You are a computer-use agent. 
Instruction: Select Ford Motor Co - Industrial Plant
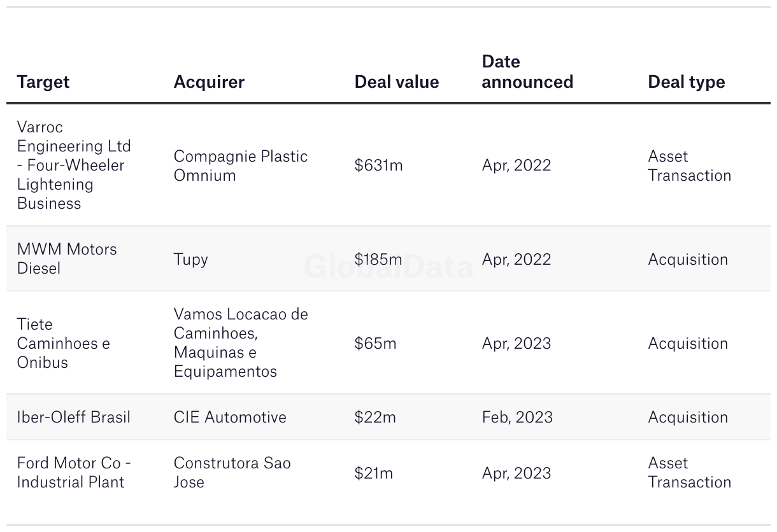(74, 472)
